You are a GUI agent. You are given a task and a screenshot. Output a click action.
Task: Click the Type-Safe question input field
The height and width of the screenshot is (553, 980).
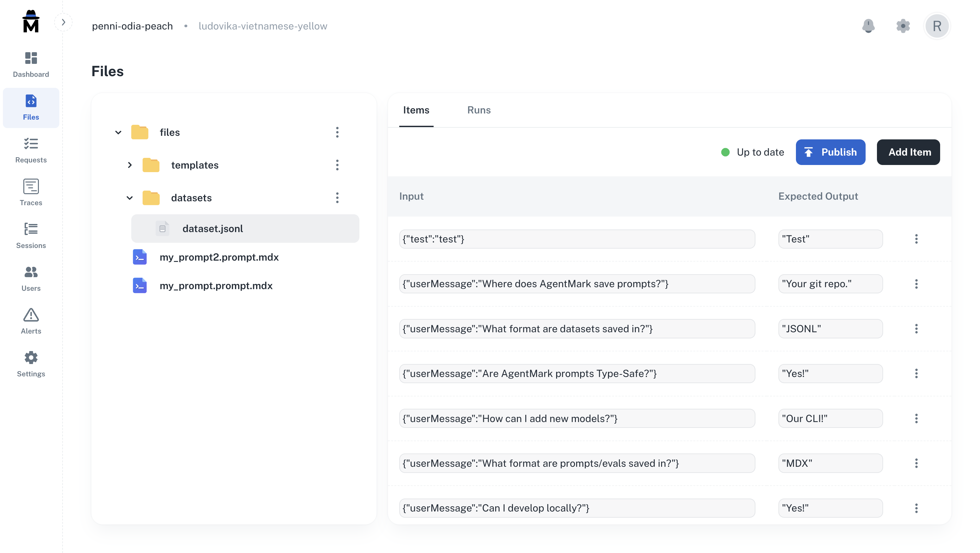pyautogui.click(x=577, y=374)
